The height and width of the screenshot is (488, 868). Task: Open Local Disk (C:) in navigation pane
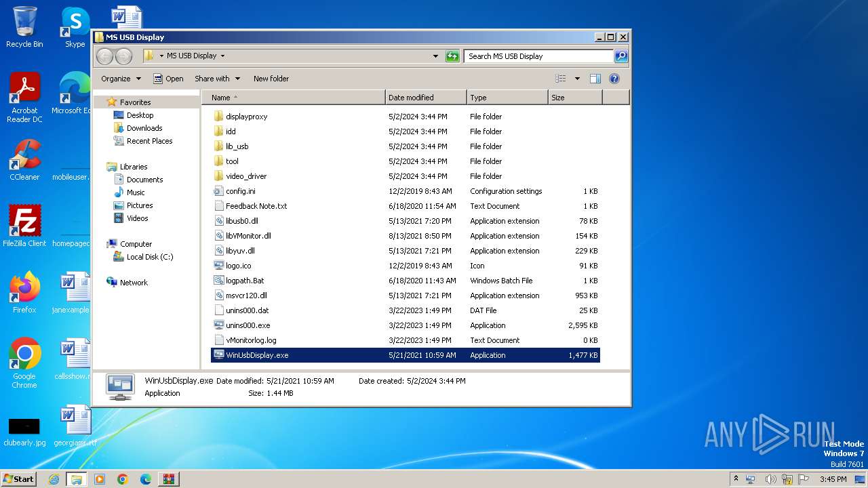coord(149,257)
